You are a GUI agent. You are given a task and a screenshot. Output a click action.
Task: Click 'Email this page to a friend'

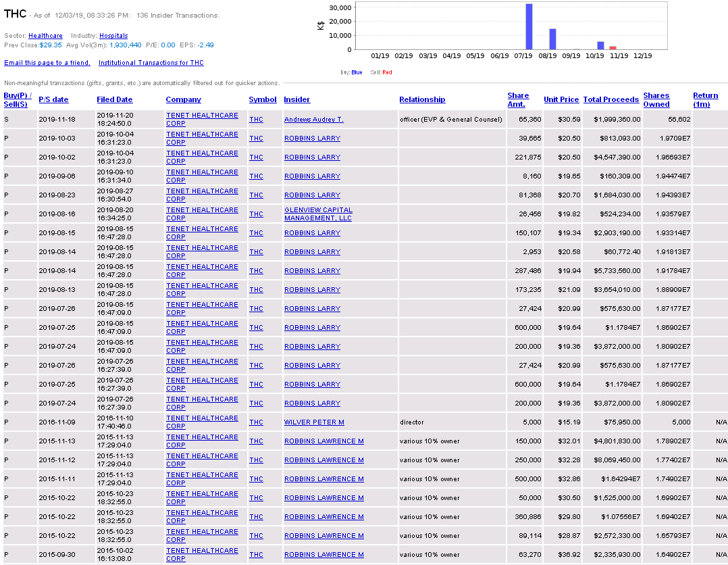click(47, 63)
